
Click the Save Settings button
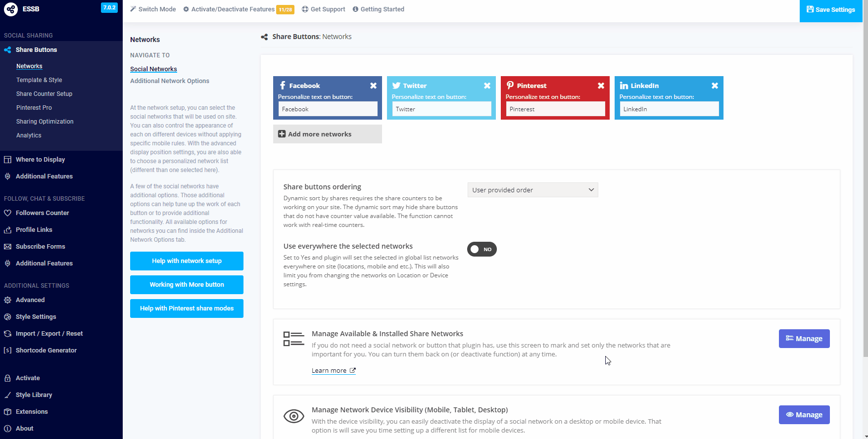(831, 10)
